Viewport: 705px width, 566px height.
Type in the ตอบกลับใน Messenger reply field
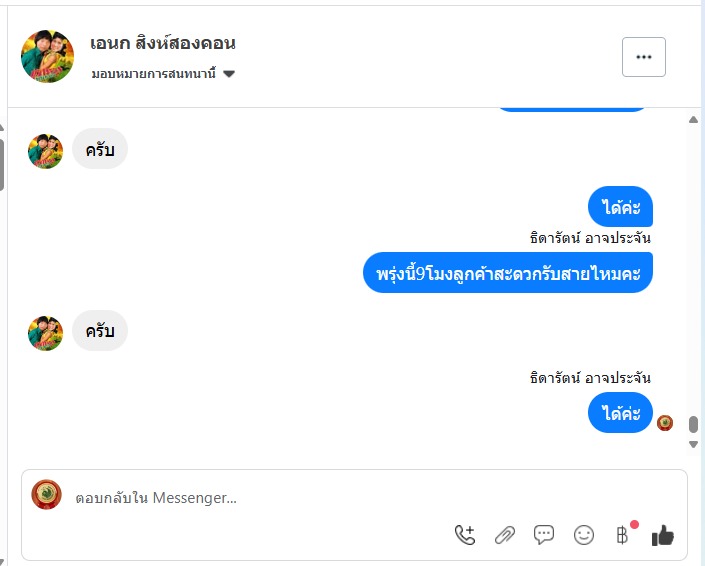click(300, 497)
